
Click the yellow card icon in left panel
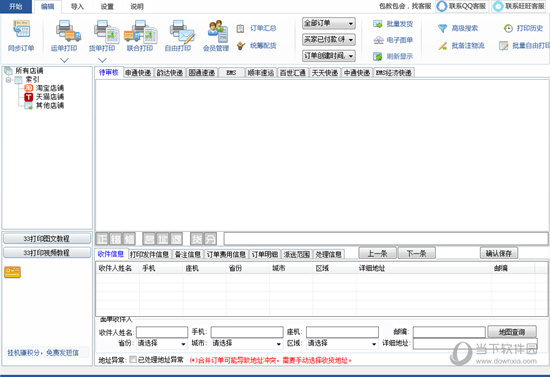pyautogui.click(x=13, y=272)
